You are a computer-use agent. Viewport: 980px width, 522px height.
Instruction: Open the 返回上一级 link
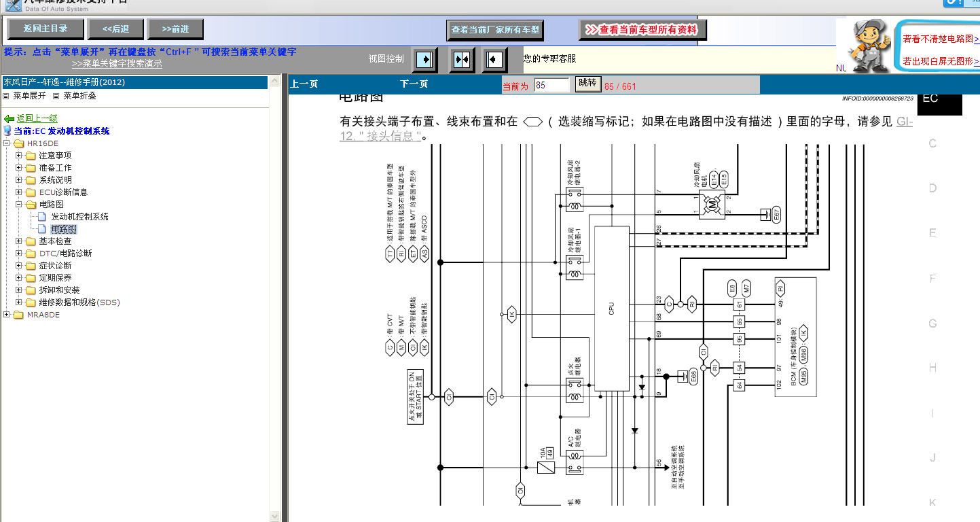click(x=37, y=119)
